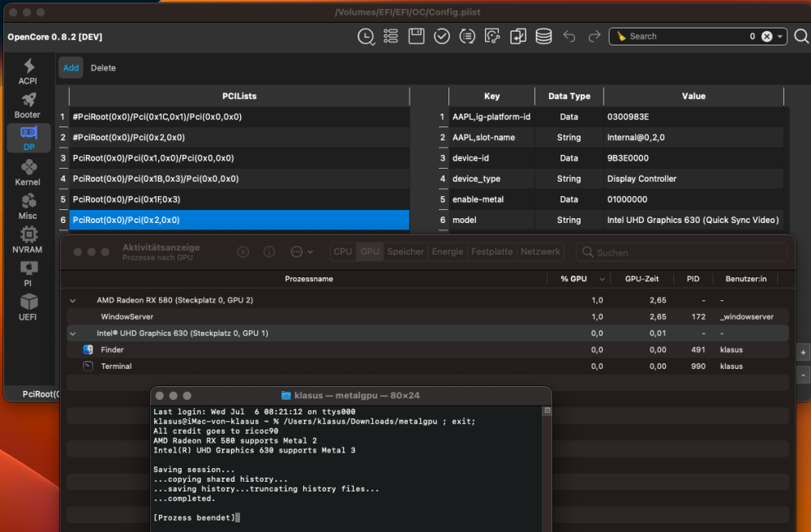Open the database stack toolbar icon

tap(543, 36)
